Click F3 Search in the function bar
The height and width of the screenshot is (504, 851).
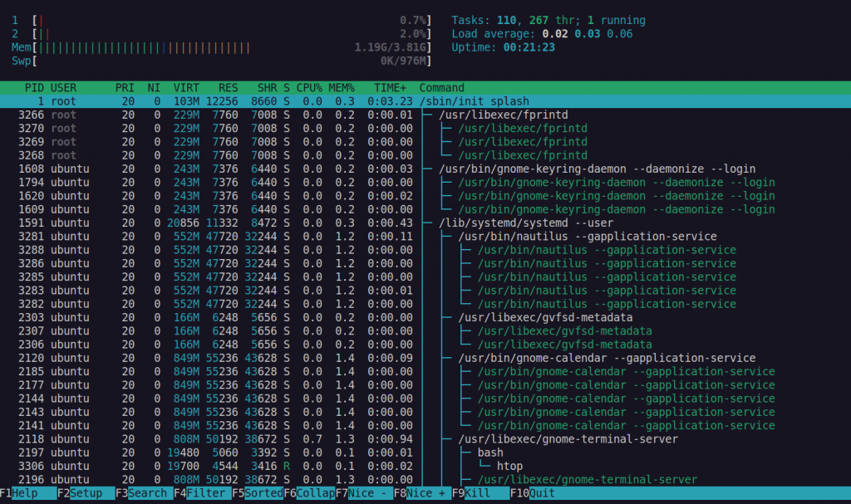tap(144, 493)
